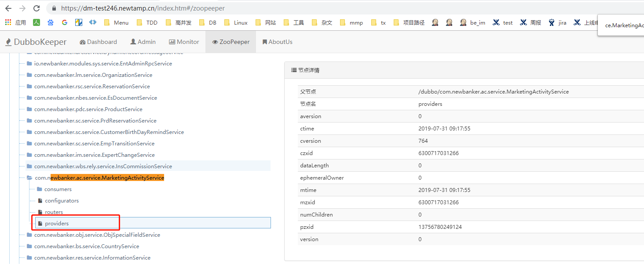
Task: Switch to the Monitor tab
Action: click(184, 42)
